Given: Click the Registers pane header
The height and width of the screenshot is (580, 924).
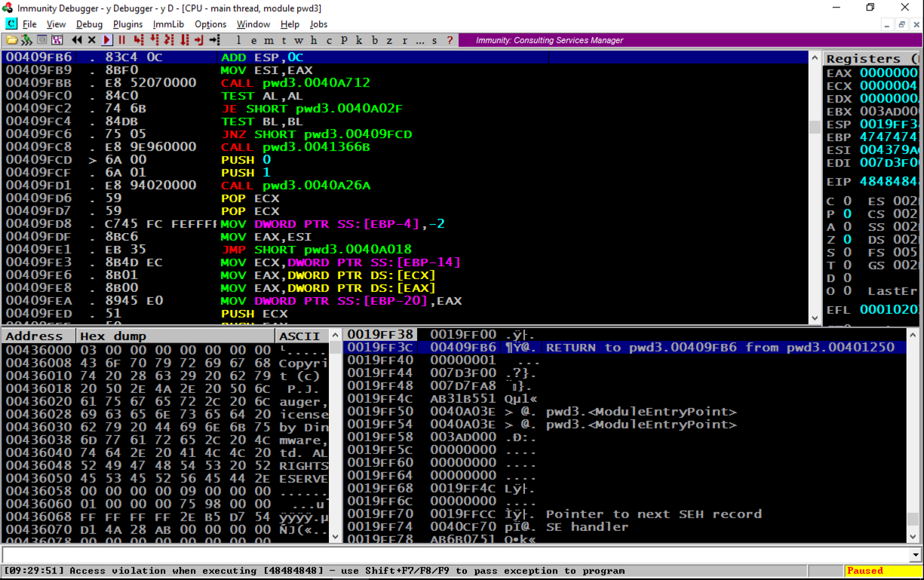Looking at the screenshot, I should (871, 58).
